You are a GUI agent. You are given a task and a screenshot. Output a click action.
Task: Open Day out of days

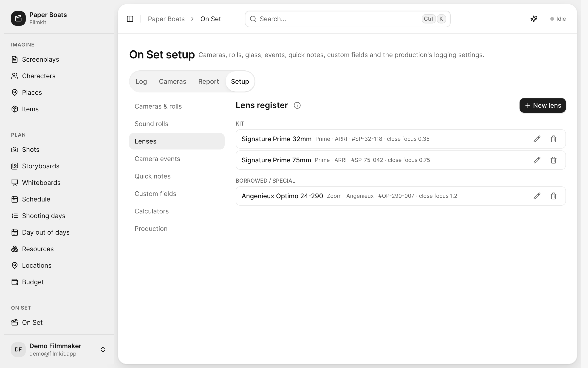(x=59, y=232)
